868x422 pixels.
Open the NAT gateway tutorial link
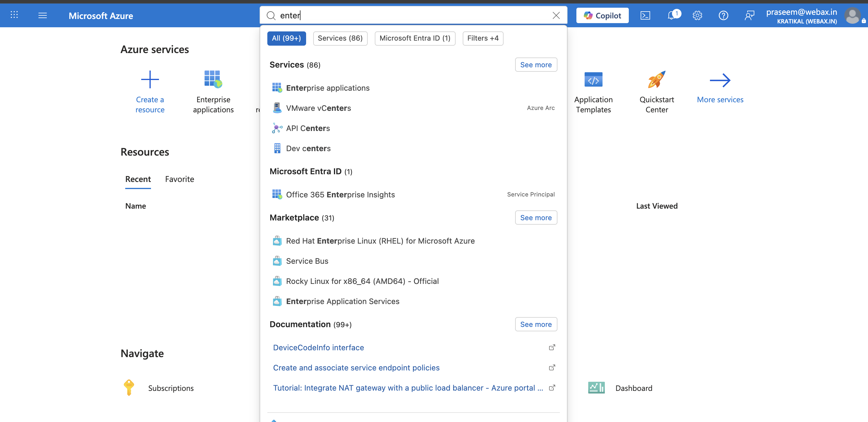408,388
